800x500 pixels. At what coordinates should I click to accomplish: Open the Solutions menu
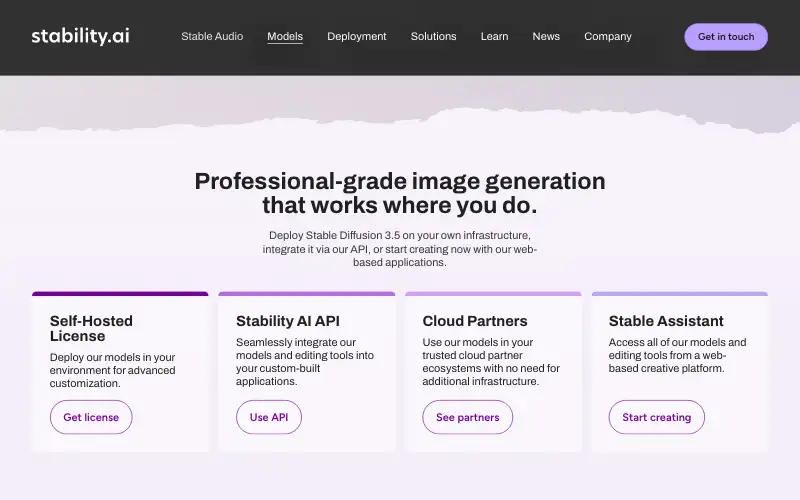pos(433,36)
